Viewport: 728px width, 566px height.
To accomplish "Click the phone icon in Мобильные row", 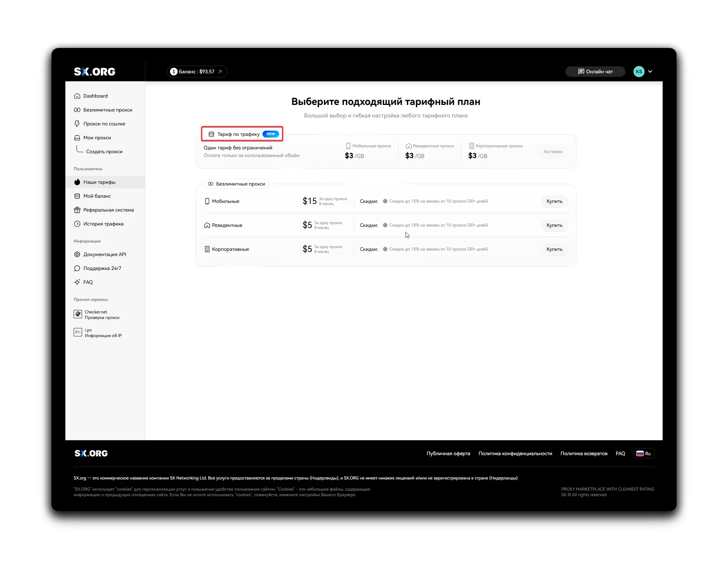I will [207, 201].
